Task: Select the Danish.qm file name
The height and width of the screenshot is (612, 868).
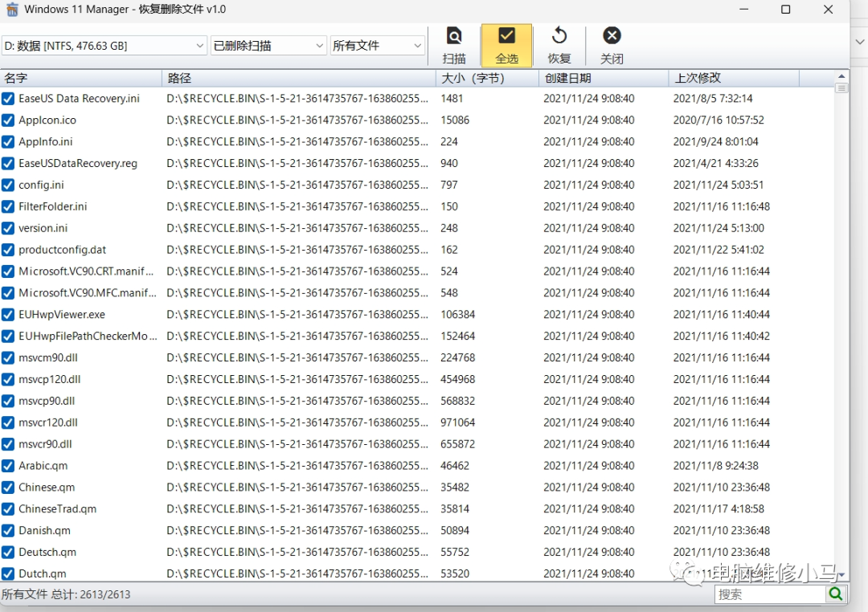Action: pyautogui.click(x=45, y=530)
